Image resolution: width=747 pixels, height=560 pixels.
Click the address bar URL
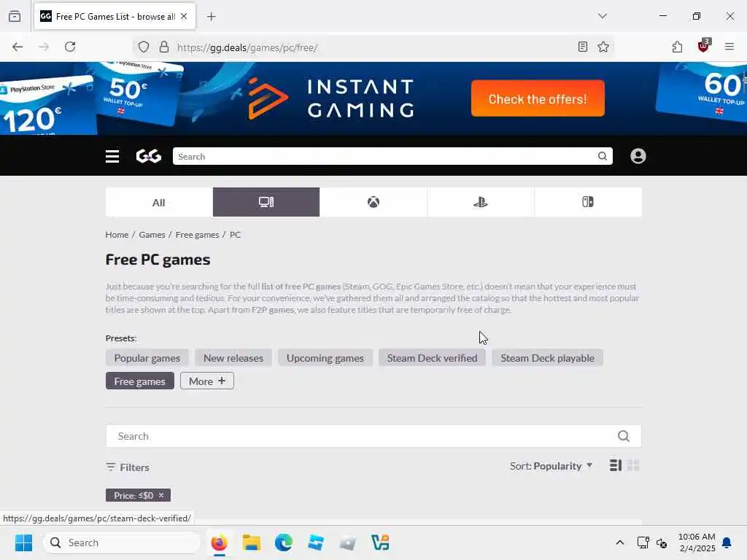tap(247, 47)
